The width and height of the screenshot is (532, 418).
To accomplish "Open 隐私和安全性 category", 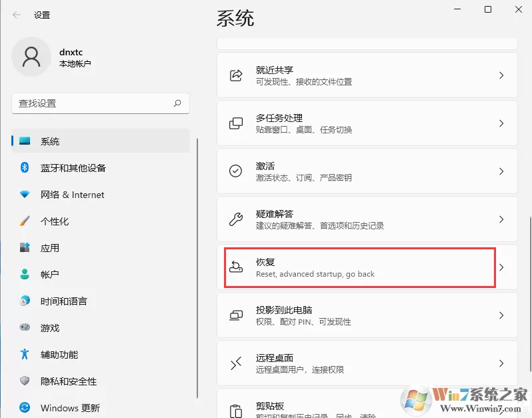I will pos(101,381).
